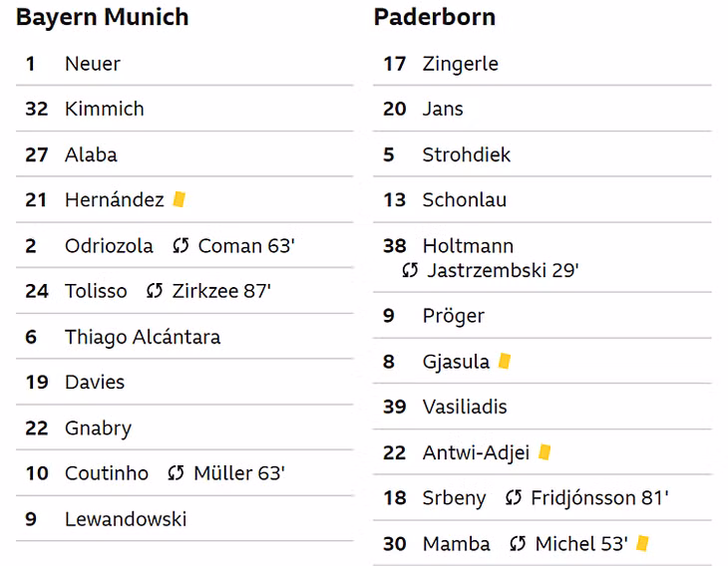Screen dimensions: 728x566
Task: Select the Paderborn team heading
Action: point(435,17)
